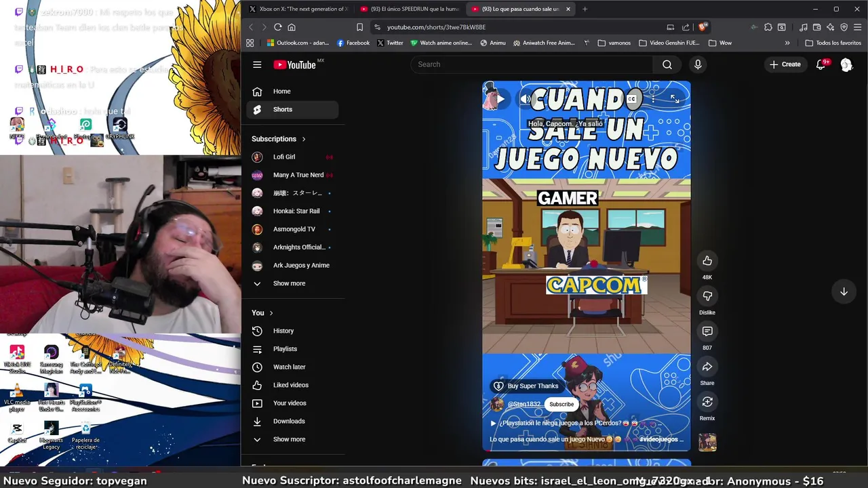
Task: Close the active Lo que pasa cuando tab
Action: coord(568,9)
